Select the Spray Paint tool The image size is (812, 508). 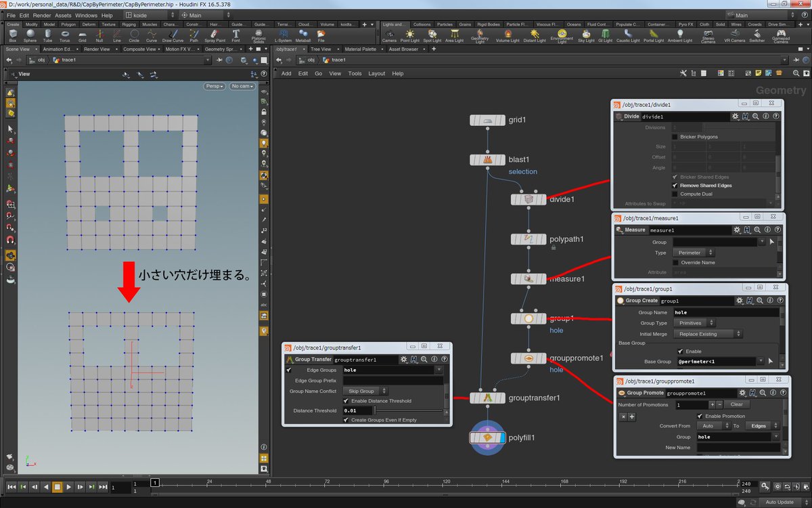coord(215,35)
